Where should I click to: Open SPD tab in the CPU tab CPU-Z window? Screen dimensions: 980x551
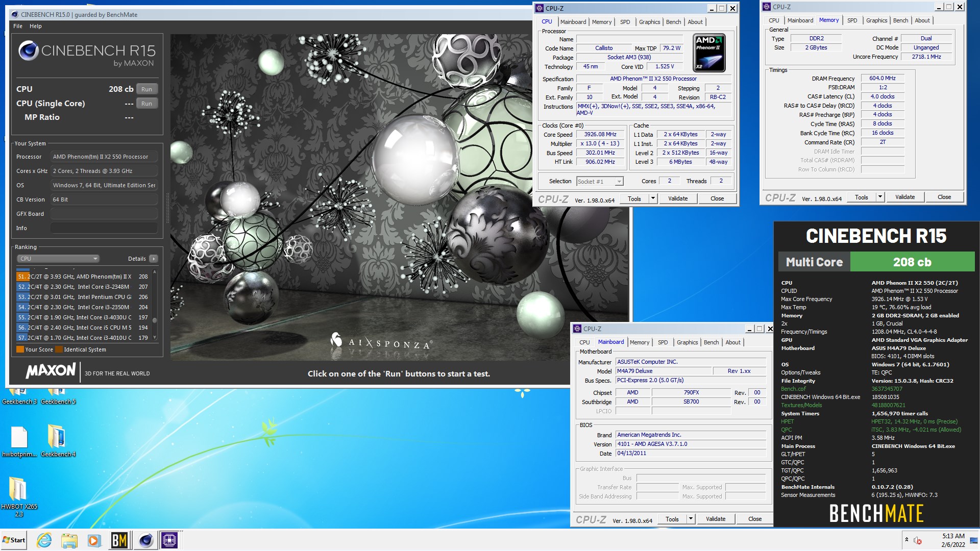(x=625, y=22)
